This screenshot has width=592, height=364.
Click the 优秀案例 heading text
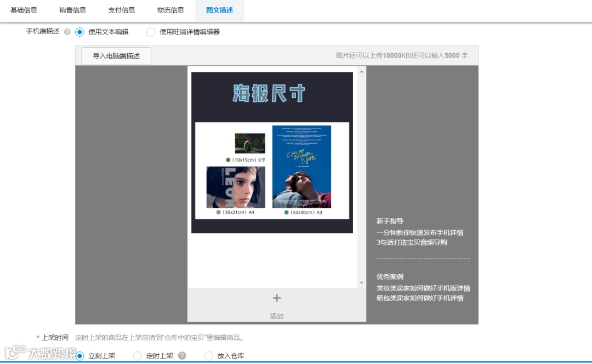tap(390, 277)
